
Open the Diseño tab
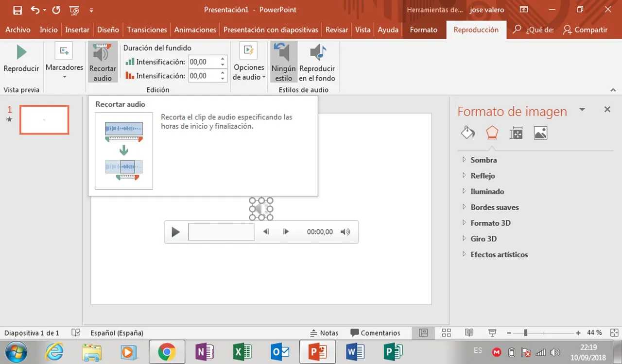(x=108, y=30)
